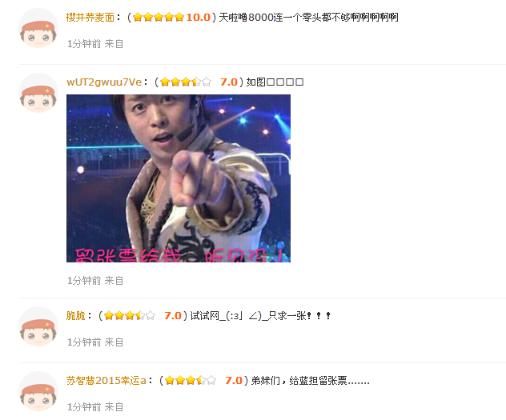Open 苏智慧2015幸运a's avatar icon
This screenshot has width=506, height=420.
pyautogui.click(x=38, y=391)
